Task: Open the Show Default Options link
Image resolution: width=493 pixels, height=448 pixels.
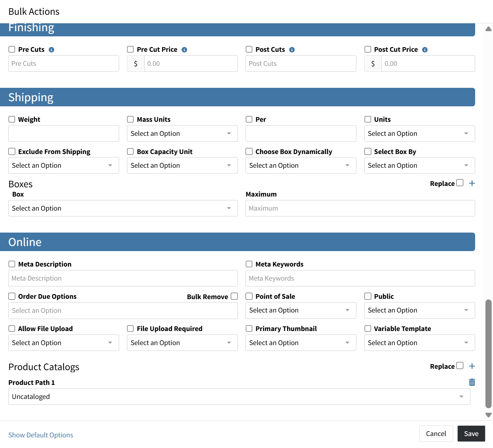Action: point(41,435)
